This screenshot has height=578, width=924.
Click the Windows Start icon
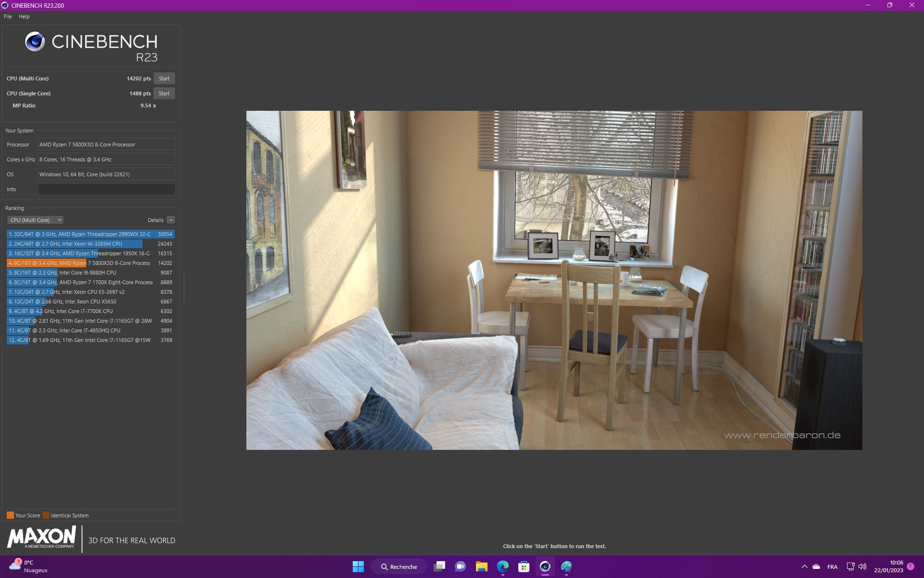pos(358,566)
